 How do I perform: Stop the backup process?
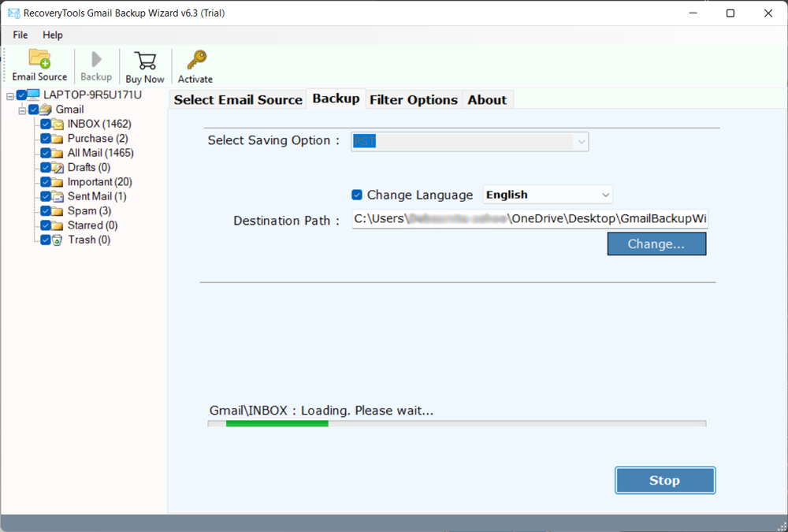[665, 480]
